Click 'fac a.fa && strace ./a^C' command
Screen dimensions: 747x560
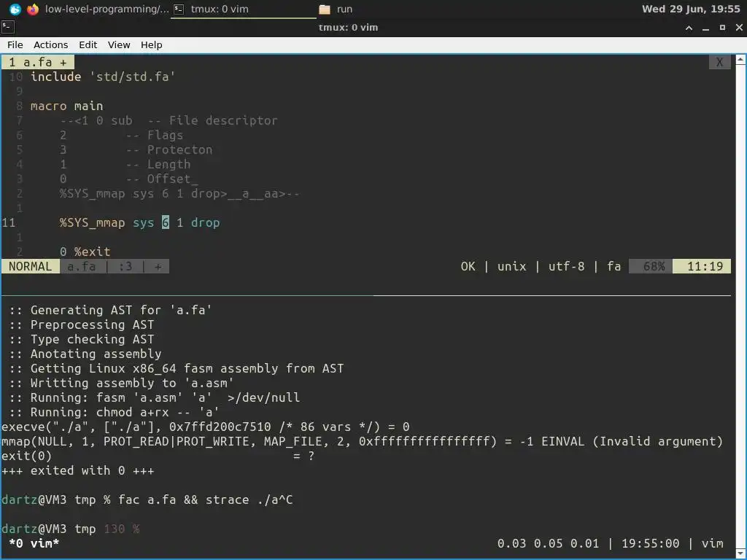(x=205, y=499)
